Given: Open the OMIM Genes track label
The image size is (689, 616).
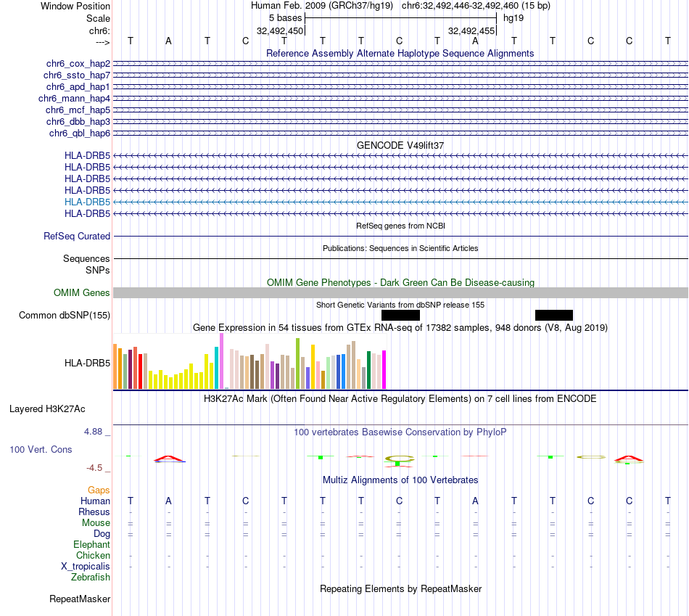Looking at the screenshot, I should tap(82, 293).
